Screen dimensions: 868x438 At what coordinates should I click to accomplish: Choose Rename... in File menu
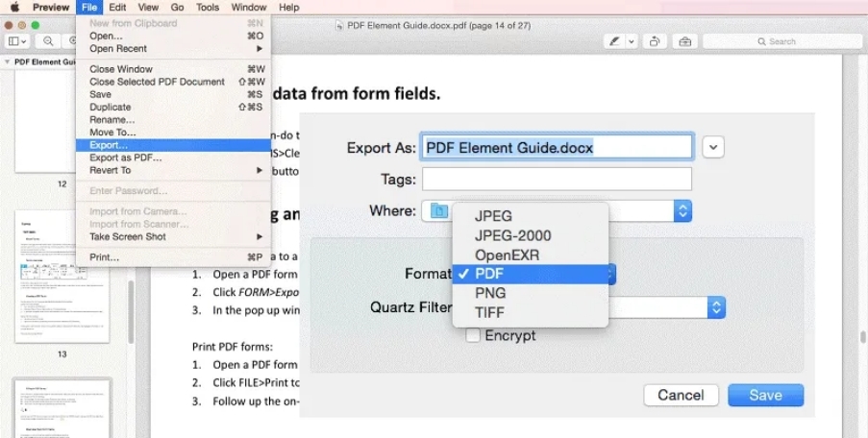click(x=173, y=120)
